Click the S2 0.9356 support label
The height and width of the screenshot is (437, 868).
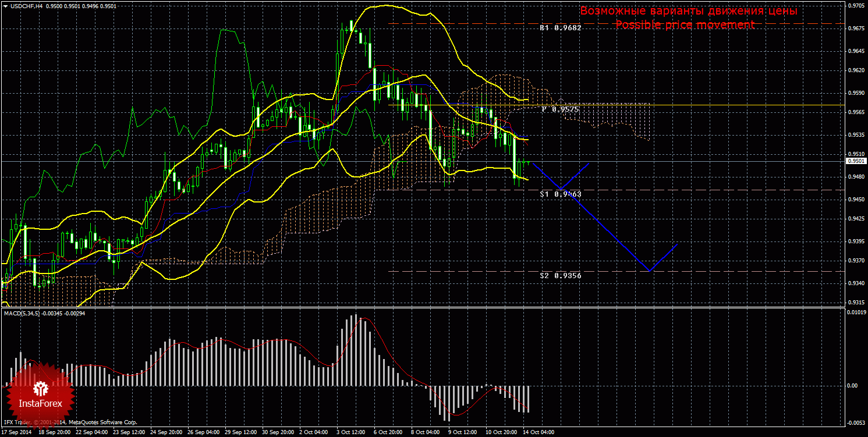560,275
